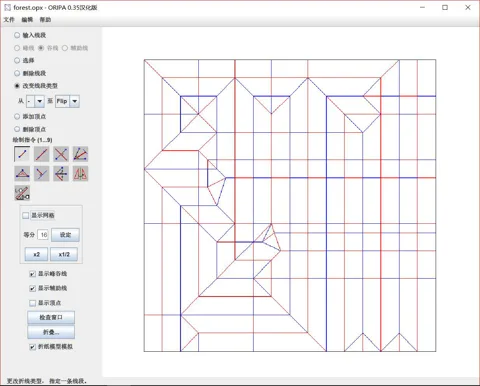
Task: Toggle the 显示顶点 show vertices checkbox
Action: coord(32,303)
